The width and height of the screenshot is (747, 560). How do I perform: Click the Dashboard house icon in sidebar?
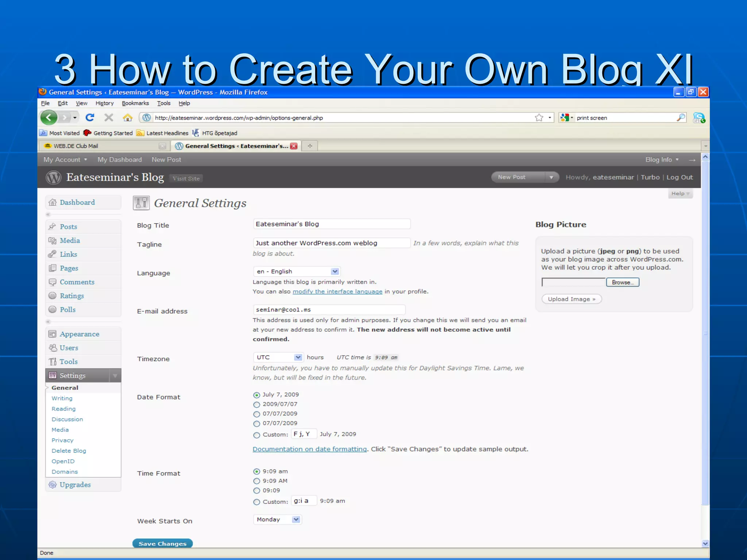point(53,202)
